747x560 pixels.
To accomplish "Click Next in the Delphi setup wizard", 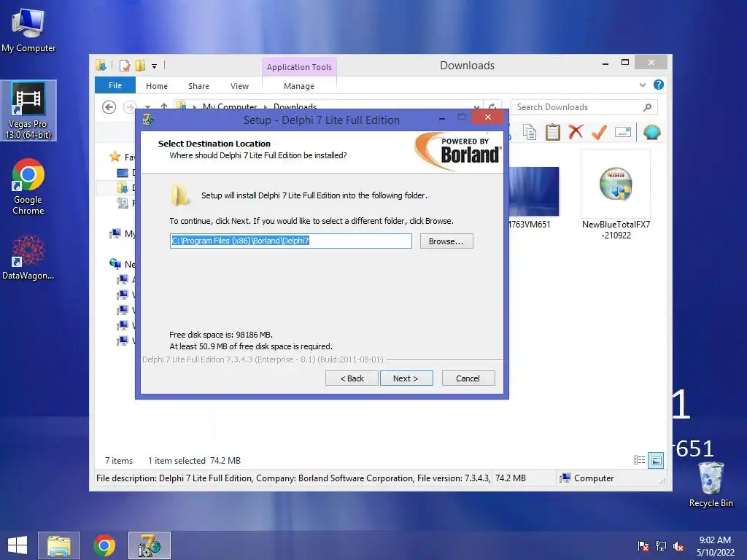I will pyautogui.click(x=406, y=378).
